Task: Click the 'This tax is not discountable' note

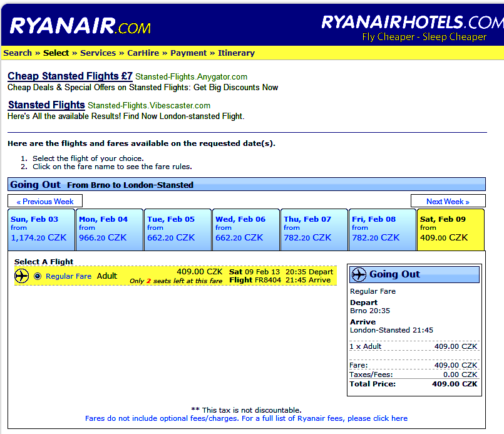Action: tap(246, 410)
